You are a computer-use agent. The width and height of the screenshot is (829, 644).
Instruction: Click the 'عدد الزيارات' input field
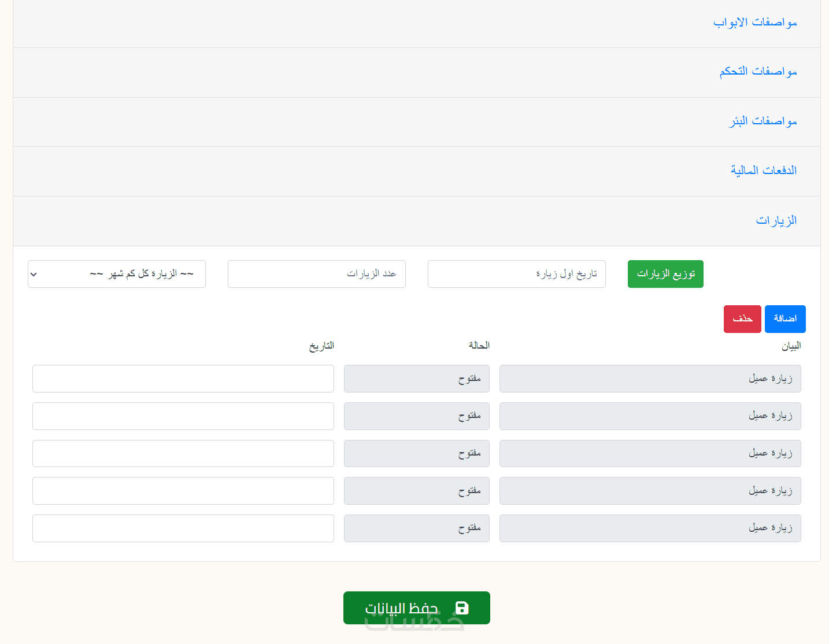pyautogui.click(x=316, y=274)
